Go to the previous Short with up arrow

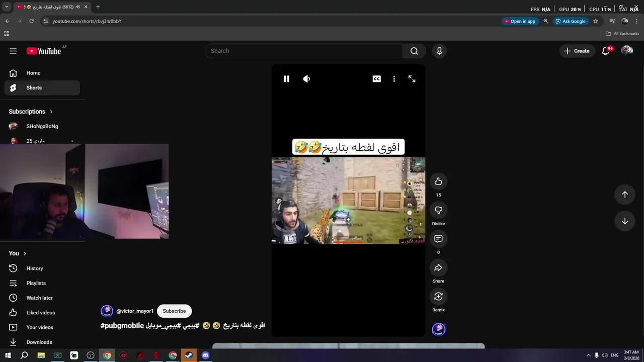[624, 195]
